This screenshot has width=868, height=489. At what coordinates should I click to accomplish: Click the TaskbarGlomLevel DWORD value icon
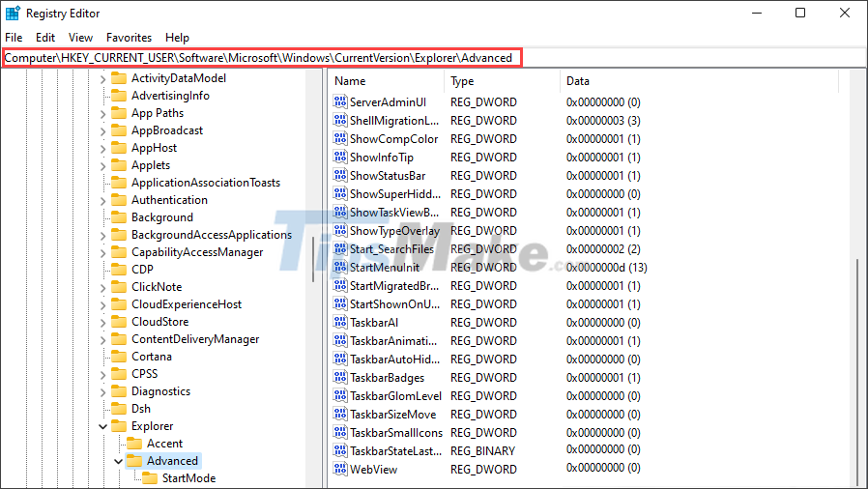[x=340, y=395]
